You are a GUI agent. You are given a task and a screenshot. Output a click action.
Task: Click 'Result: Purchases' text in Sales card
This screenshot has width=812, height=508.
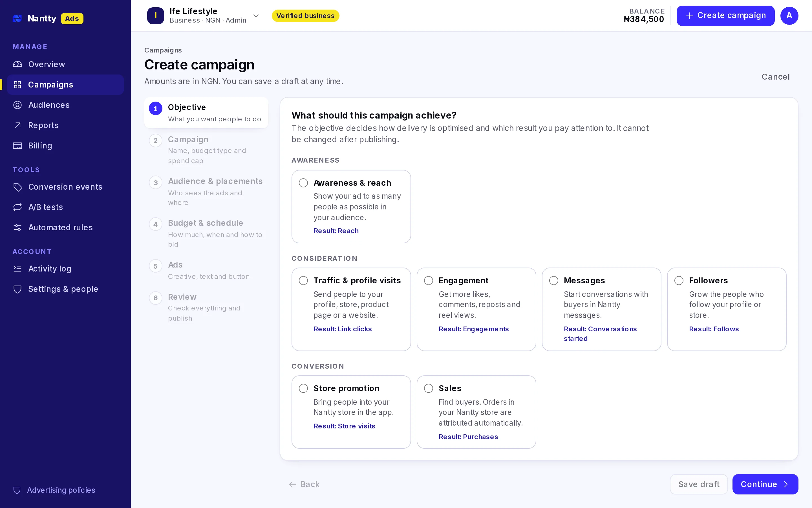click(468, 437)
